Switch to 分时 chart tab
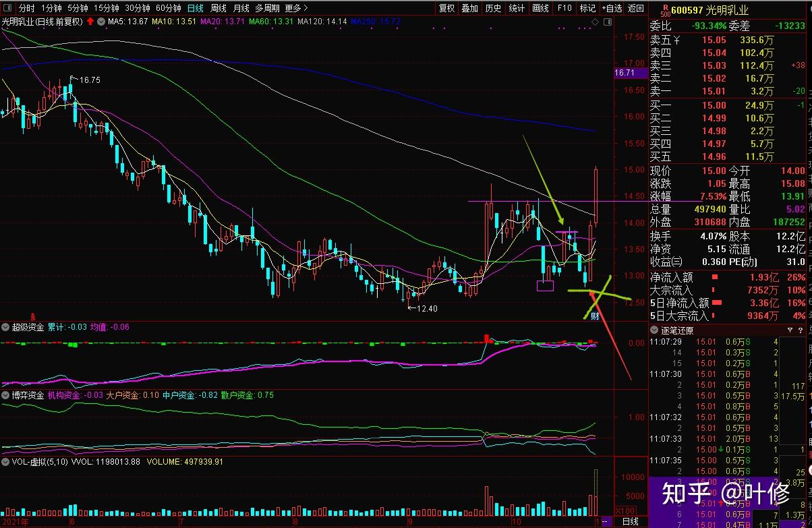The width and height of the screenshot is (812, 528). (x=26, y=9)
